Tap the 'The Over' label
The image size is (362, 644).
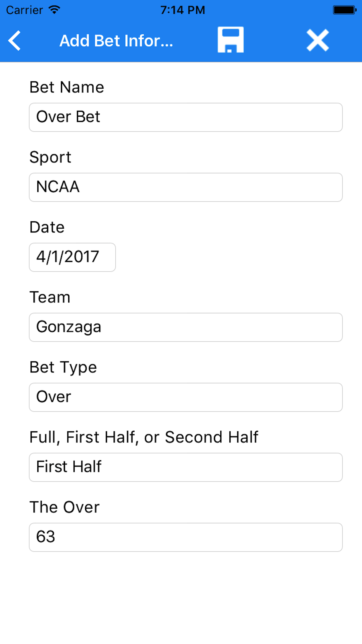pyautogui.click(x=64, y=507)
